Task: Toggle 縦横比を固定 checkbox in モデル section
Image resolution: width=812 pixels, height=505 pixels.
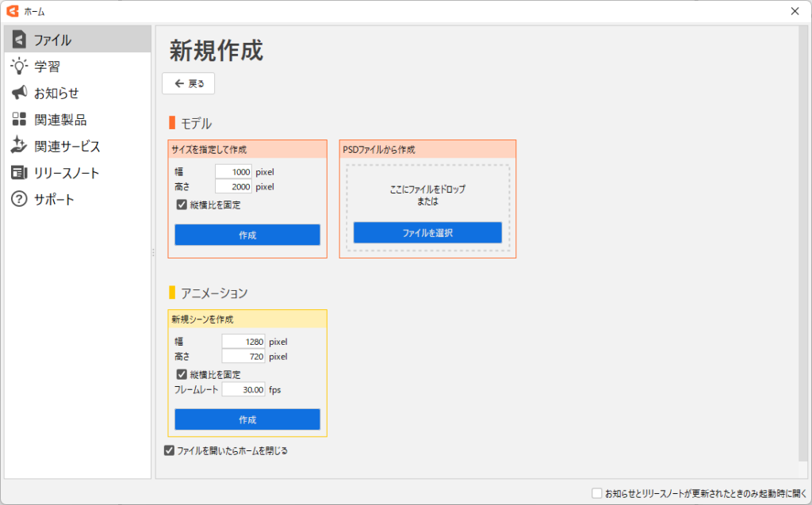Action: 182,205
